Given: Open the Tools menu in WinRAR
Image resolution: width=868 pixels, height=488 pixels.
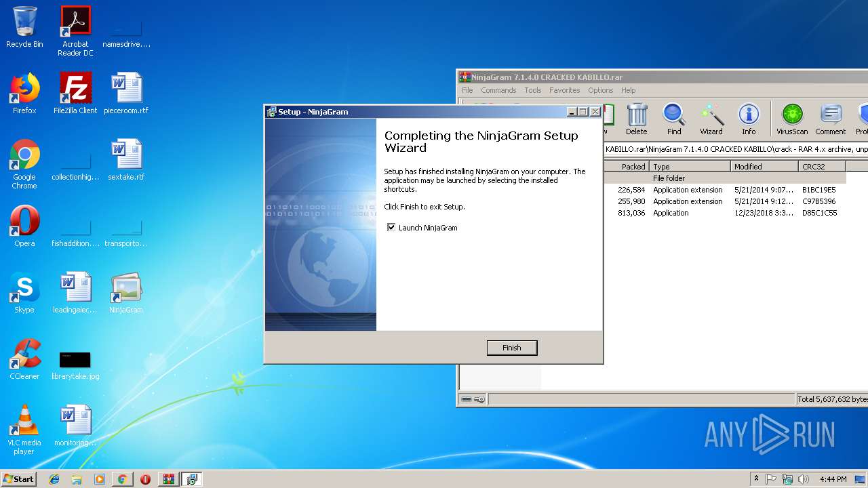Looking at the screenshot, I should (x=533, y=90).
